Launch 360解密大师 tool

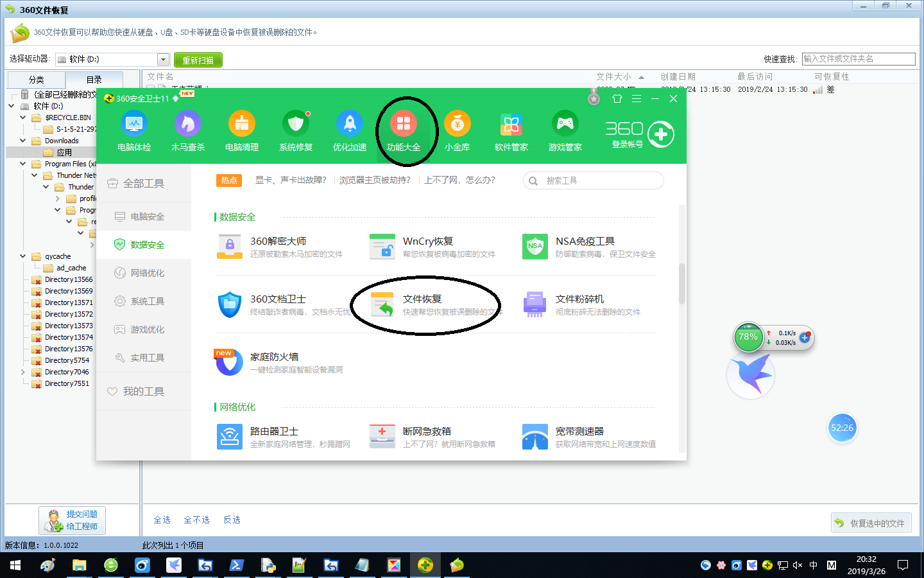[280, 247]
